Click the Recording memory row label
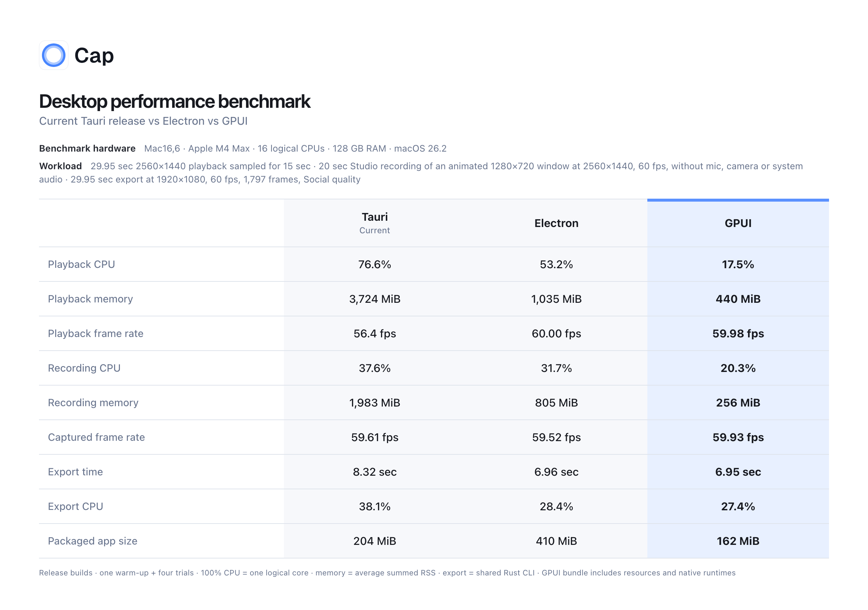The height and width of the screenshot is (610, 868). tap(93, 403)
